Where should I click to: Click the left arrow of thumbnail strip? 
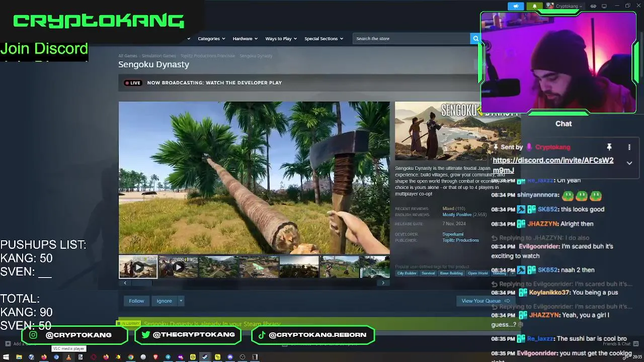tap(125, 283)
